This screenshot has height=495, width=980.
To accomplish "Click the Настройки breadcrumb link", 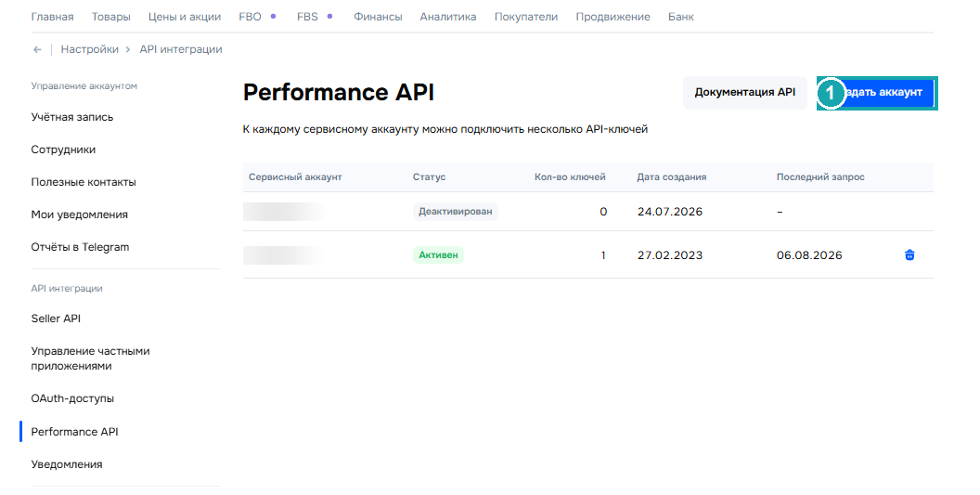I will 89,49.
